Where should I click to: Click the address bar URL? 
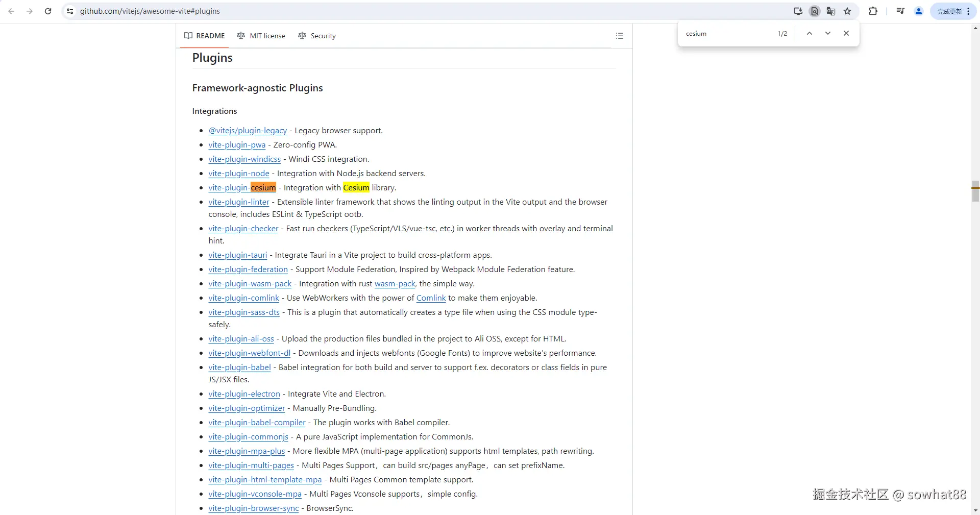150,11
